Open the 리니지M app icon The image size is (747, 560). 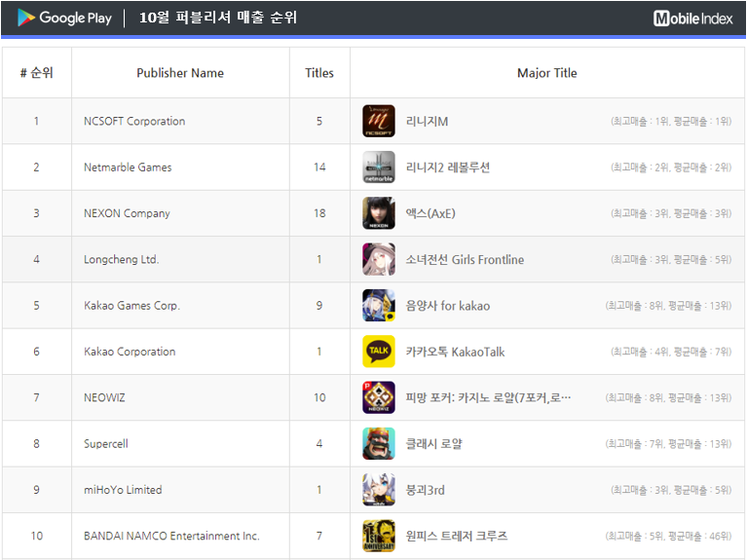click(x=379, y=121)
